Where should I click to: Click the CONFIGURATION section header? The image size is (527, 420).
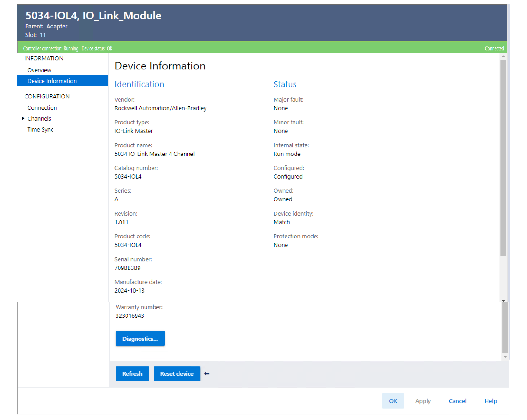coord(47,96)
